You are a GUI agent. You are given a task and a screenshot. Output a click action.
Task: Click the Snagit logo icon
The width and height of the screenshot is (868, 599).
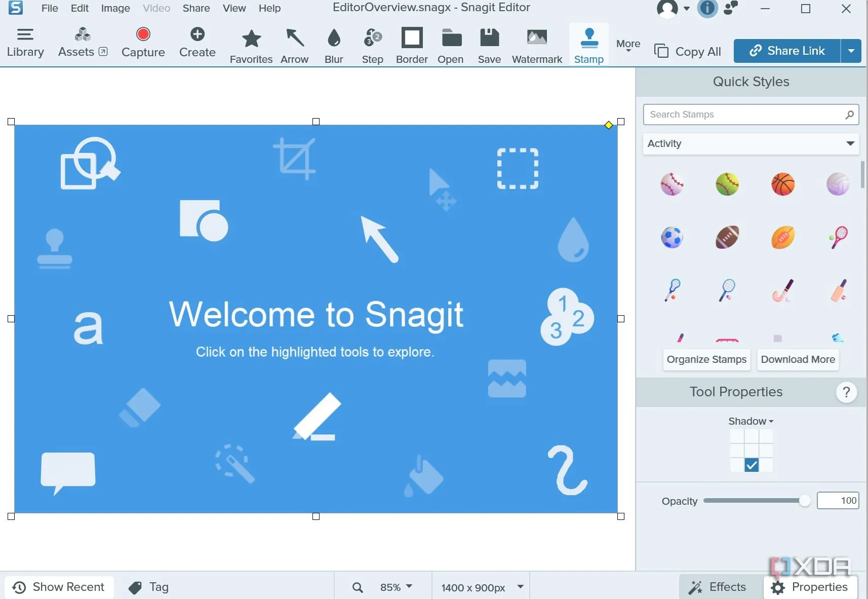pyautogui.click(x=16, y=8)
